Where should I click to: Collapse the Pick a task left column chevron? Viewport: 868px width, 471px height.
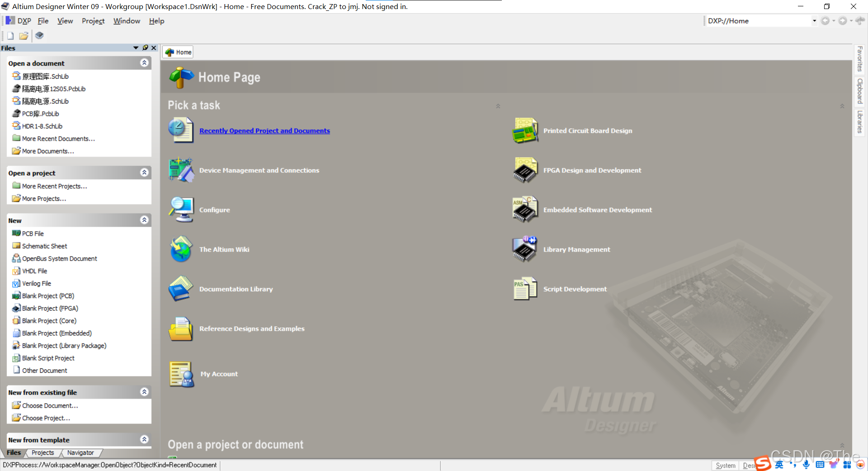[498, 106]
